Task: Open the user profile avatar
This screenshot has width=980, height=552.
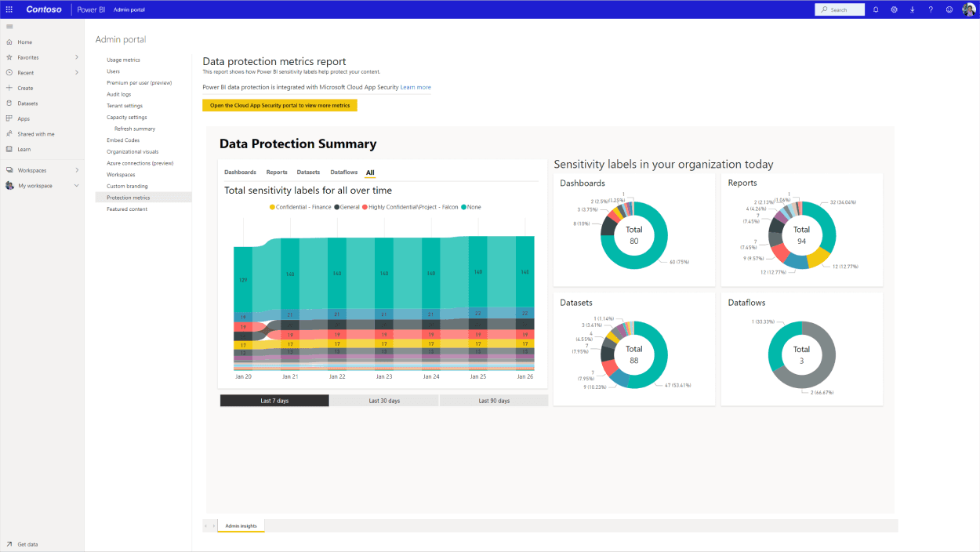Action: click(x=968, y=9)
